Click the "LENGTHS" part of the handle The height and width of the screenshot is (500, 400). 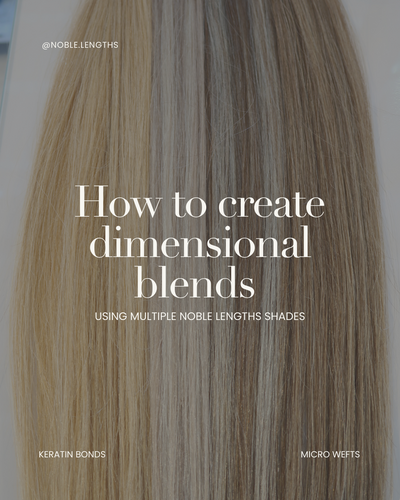(x=101, y=45)
